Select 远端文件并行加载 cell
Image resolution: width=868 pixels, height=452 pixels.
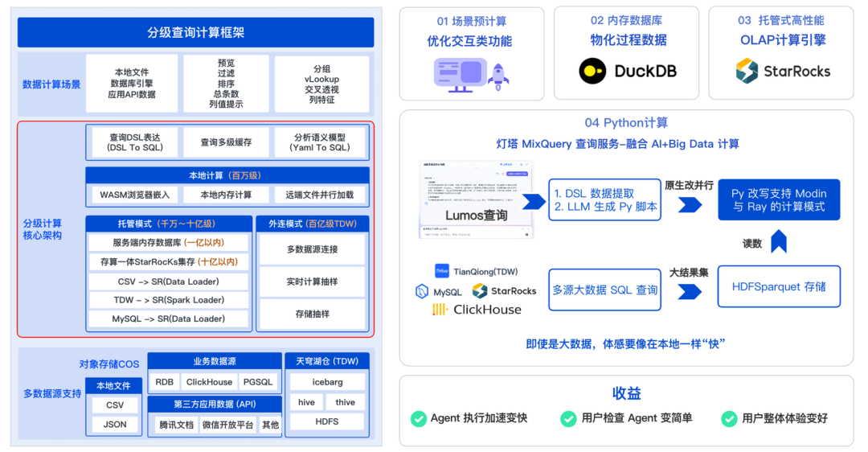[x=319, y=195]
